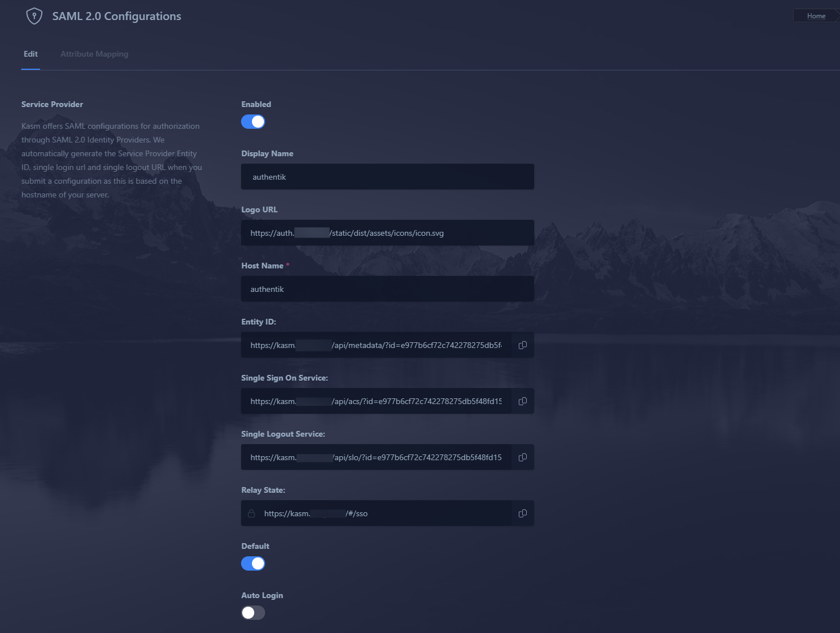
Task: Click the Single Sign On Service field
Action: pos(376,401)
